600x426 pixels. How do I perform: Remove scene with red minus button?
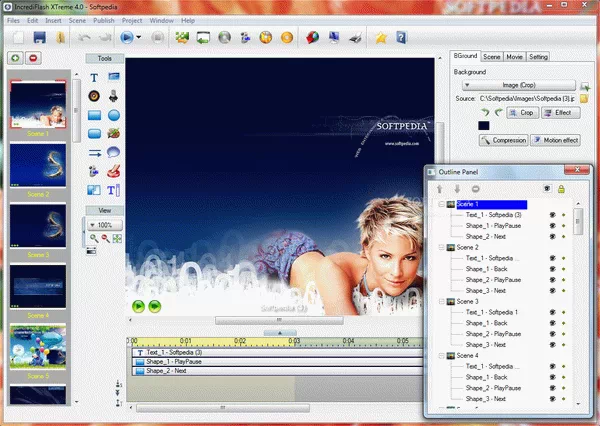(x=33, y=58)
